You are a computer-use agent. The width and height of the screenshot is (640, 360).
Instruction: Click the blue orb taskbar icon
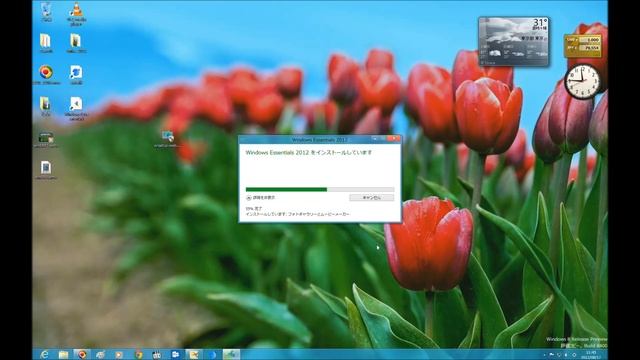coord(212,354)
